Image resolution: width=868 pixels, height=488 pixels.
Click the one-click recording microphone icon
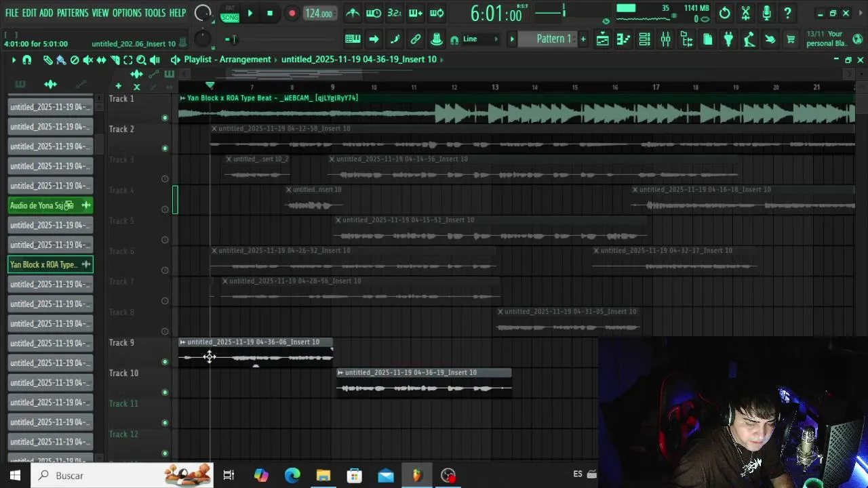click(x=767, y=13)
